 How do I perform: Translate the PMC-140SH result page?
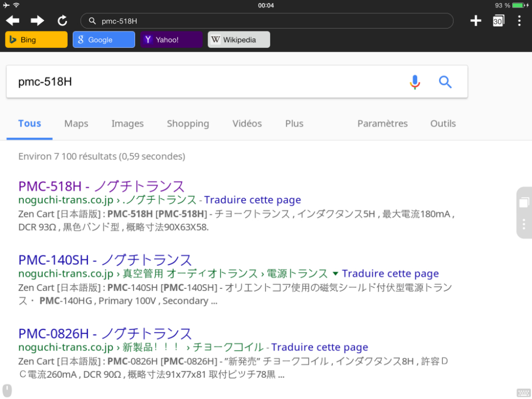[x=390, y=273]
